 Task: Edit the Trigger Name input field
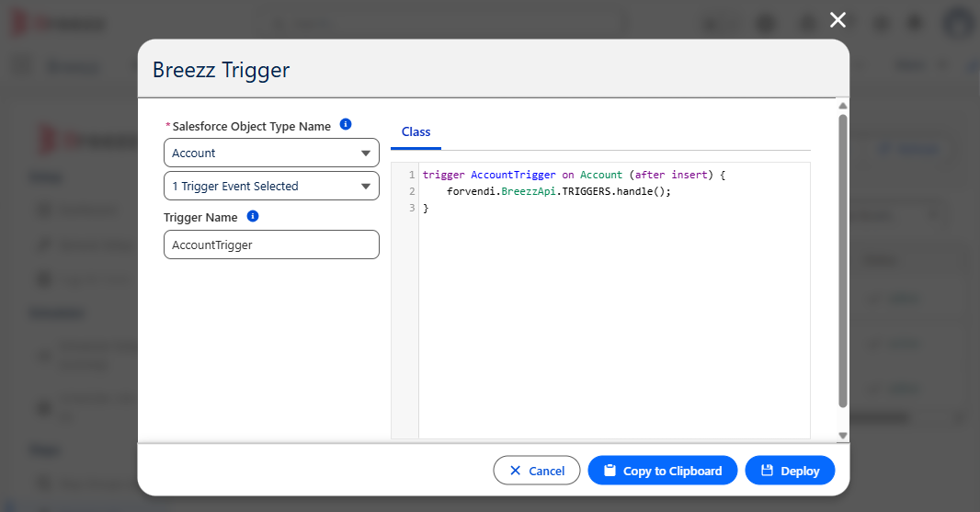tap(271, 245)
